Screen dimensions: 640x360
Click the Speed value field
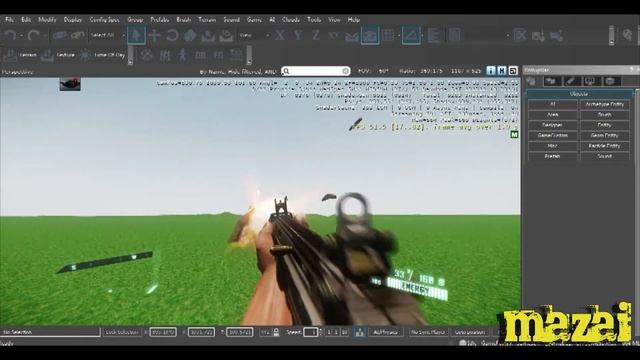[311, 332]
